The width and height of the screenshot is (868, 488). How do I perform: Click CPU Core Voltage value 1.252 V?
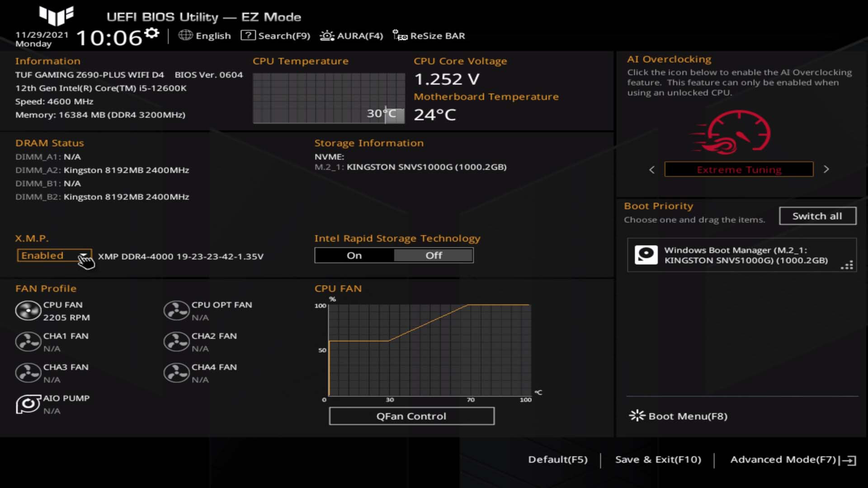coord(447,79)
